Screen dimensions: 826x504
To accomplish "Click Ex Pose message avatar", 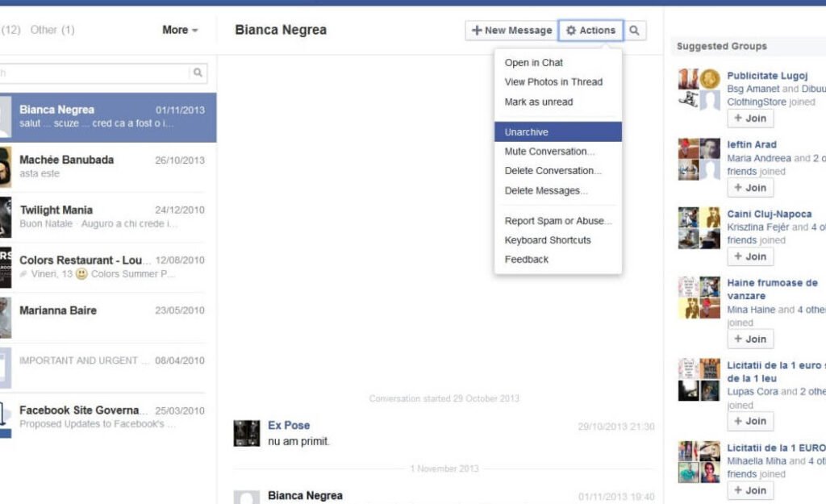I will pyautogui.click(x=247, y=433).
